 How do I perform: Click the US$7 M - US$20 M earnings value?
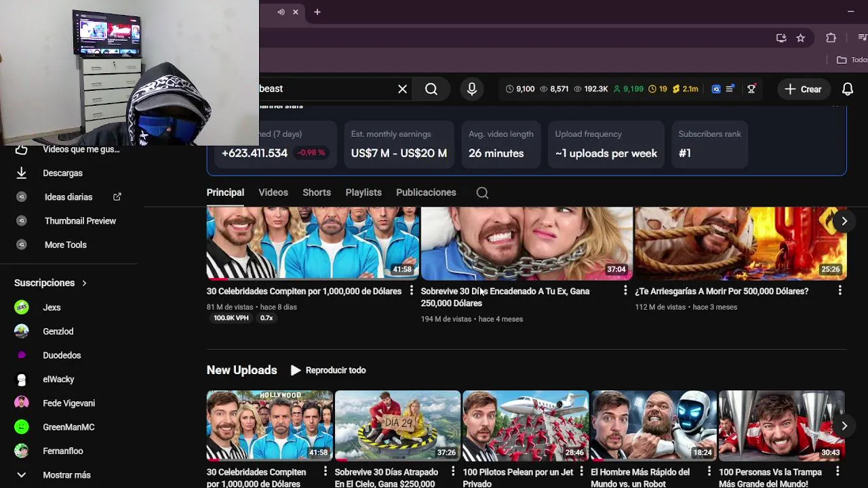click(399, 153)
